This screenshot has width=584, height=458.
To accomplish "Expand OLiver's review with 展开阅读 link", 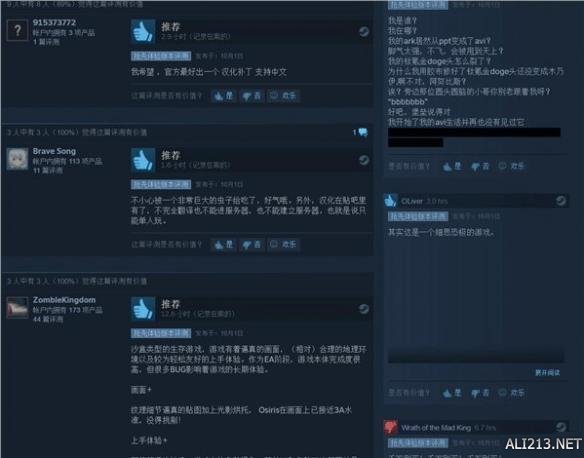I will coord(547,372).
